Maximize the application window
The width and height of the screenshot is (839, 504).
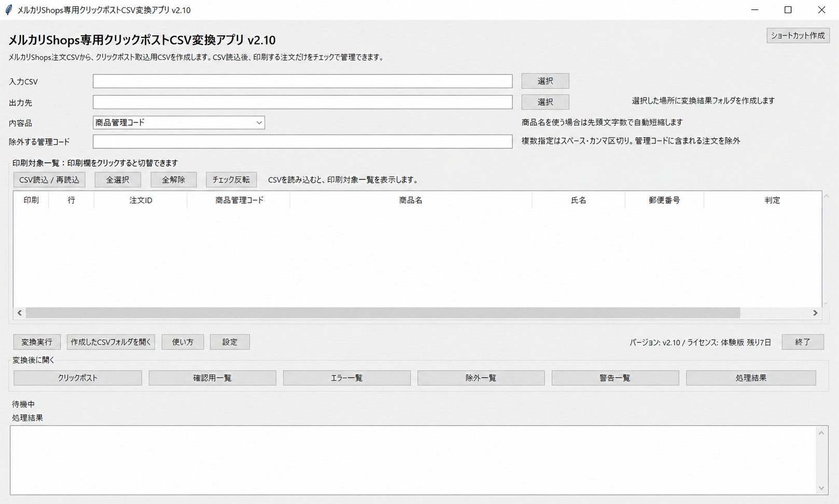788,10
